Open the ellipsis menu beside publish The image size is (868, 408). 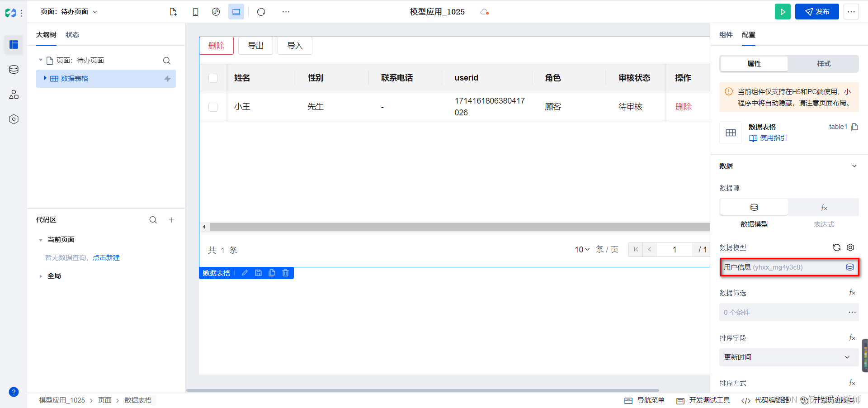pyautogui.click(x=851, y=12)
